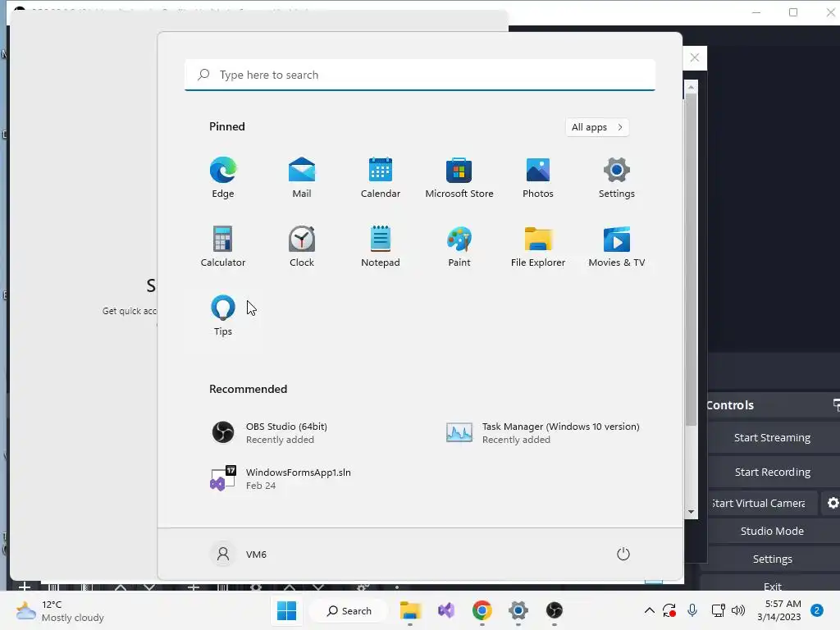Expand the All apps list

597,127
